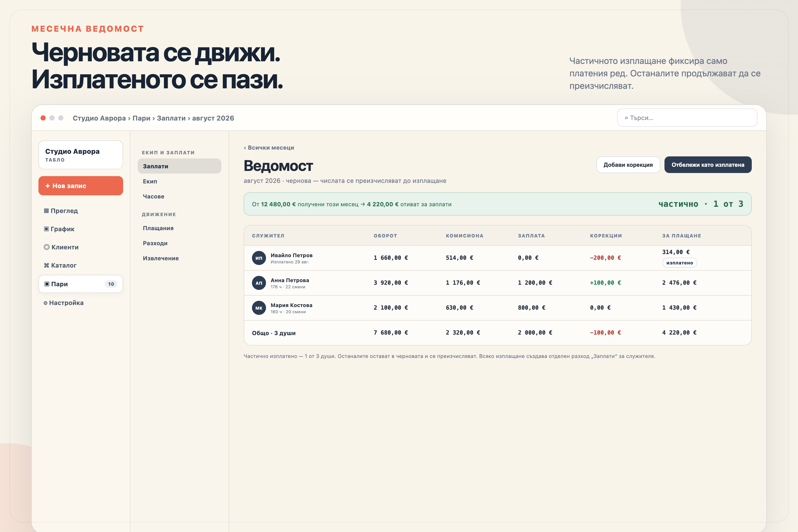Focus the Търси search field
This screenshot has width=798, height=532.
687,118
